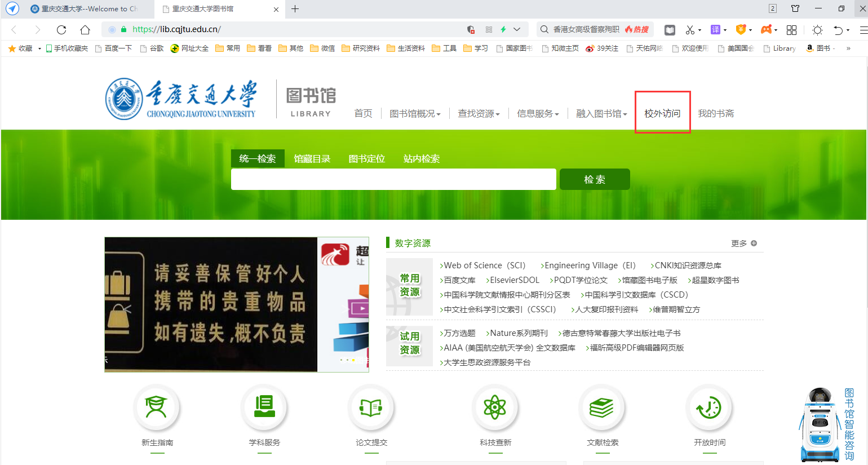
Task: Click the green 检索 search button
Action: 595,179
